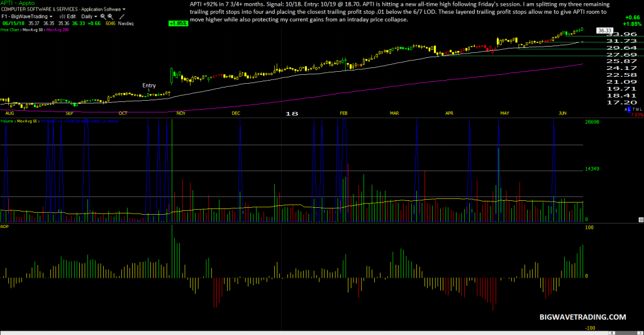Viewport: 644px width, 335px height.
Task: Toggle the T scale option
Action: (634, 110)
